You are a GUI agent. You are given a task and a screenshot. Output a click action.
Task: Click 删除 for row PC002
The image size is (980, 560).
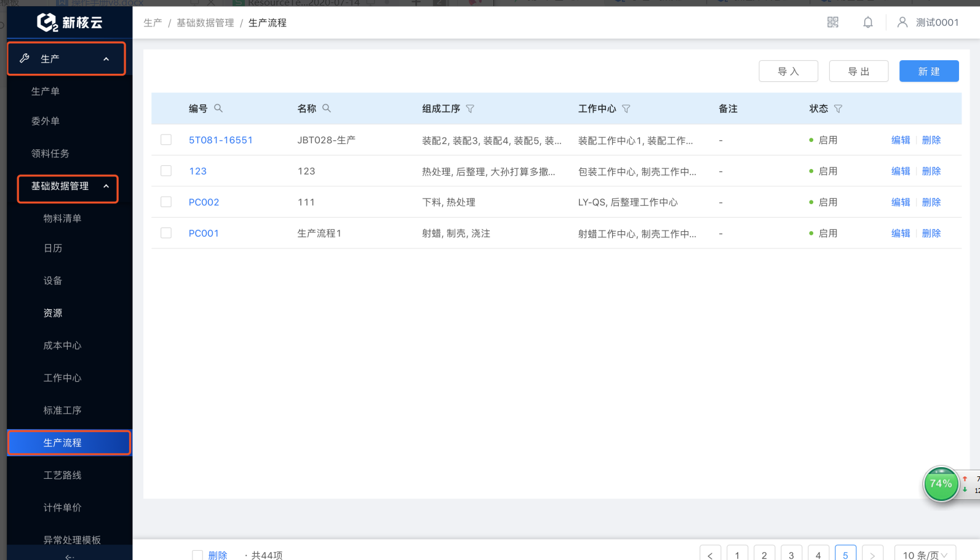point(931,202)
